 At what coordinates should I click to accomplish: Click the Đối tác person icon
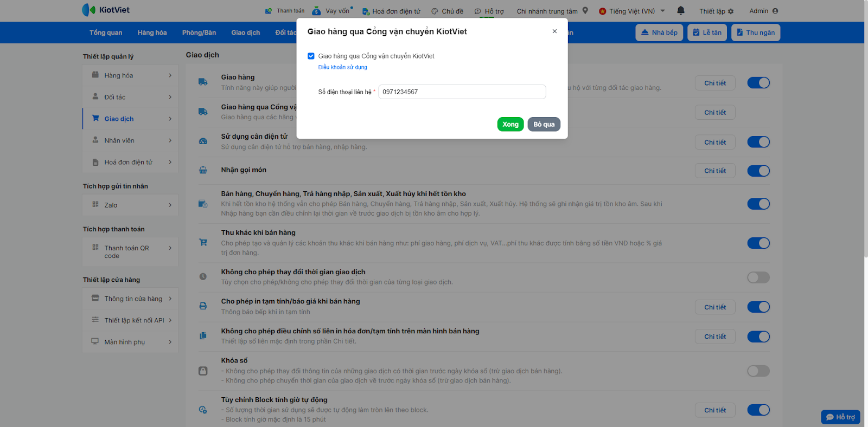95,96
